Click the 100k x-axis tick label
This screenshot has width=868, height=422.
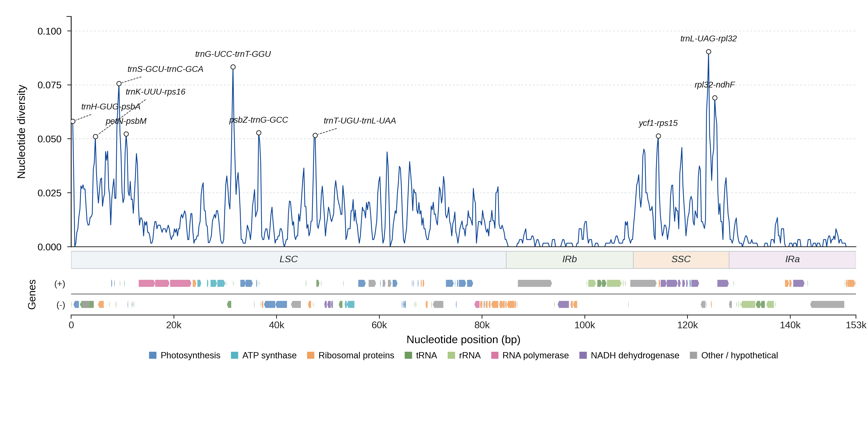(x=585, y=325)
